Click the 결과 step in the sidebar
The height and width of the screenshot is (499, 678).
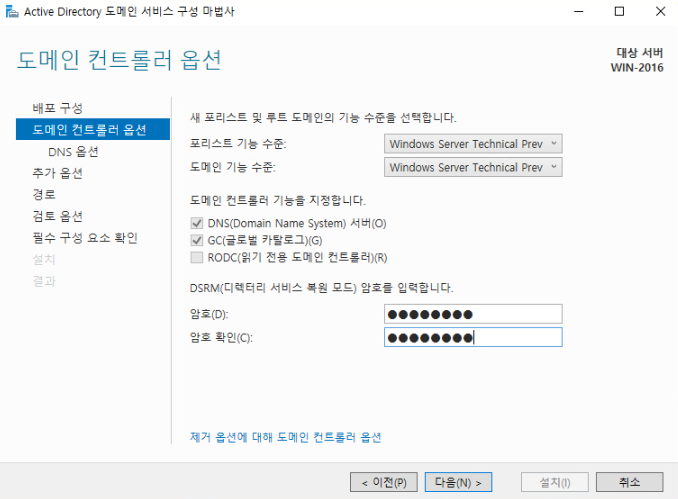(x=44, y=281)
